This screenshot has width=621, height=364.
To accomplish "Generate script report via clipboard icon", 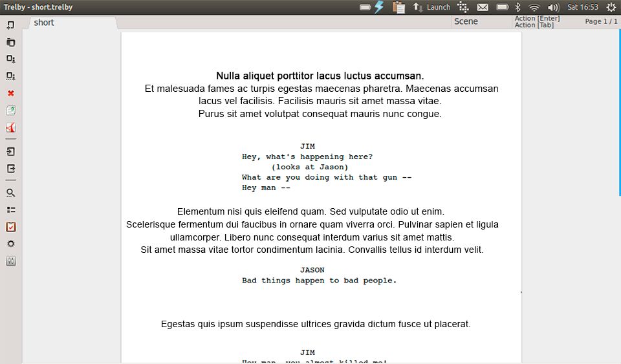I will [11, 227].
